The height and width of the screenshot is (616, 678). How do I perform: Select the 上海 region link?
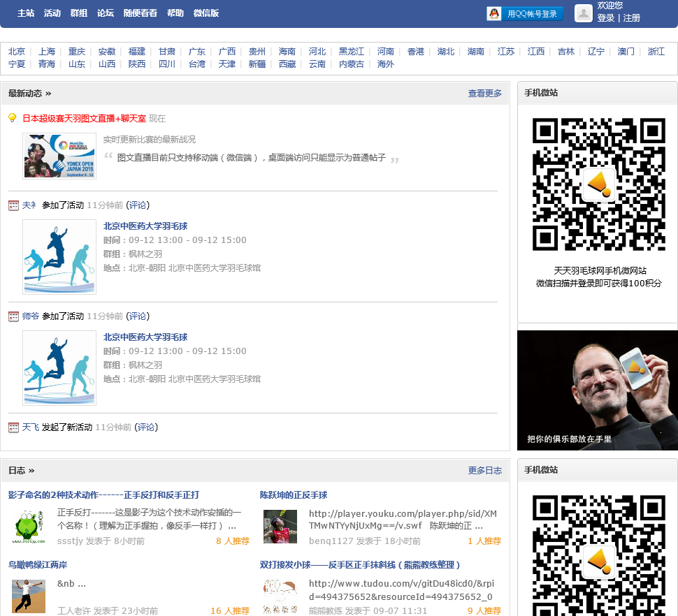47,52
